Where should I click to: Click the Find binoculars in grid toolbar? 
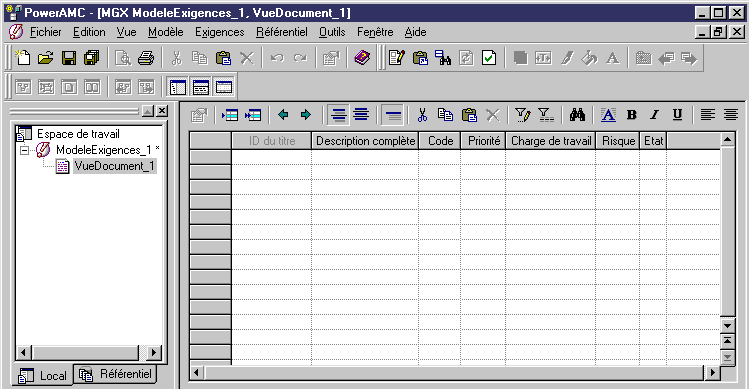tap(577, 115)
